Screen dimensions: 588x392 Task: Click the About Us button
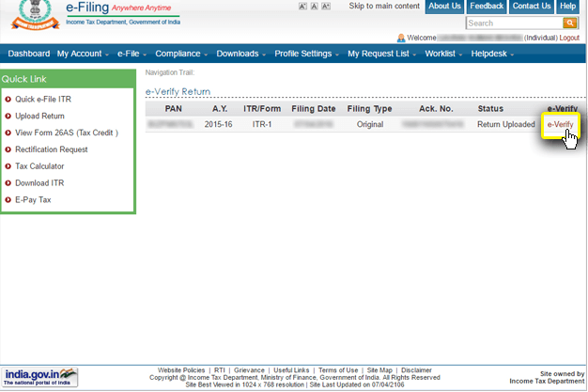(444, 7)
